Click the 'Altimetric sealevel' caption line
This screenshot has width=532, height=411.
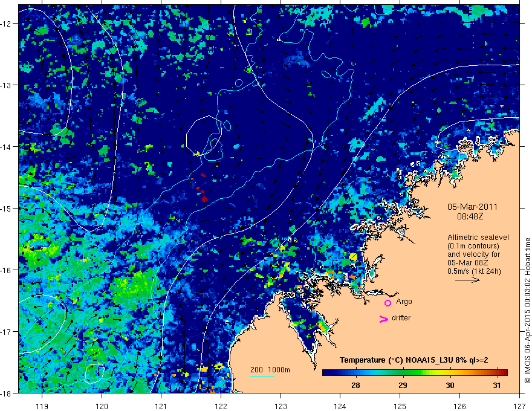click(478, 238)
